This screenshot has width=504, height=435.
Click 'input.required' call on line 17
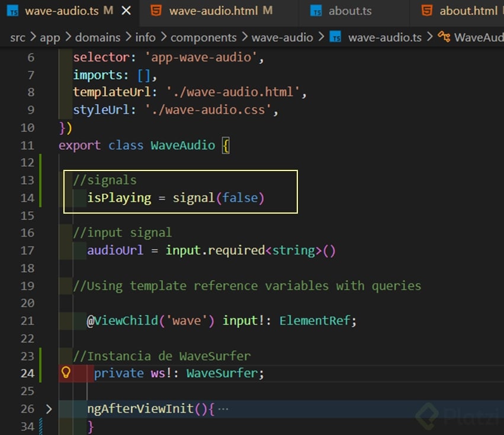click(216, 250)
